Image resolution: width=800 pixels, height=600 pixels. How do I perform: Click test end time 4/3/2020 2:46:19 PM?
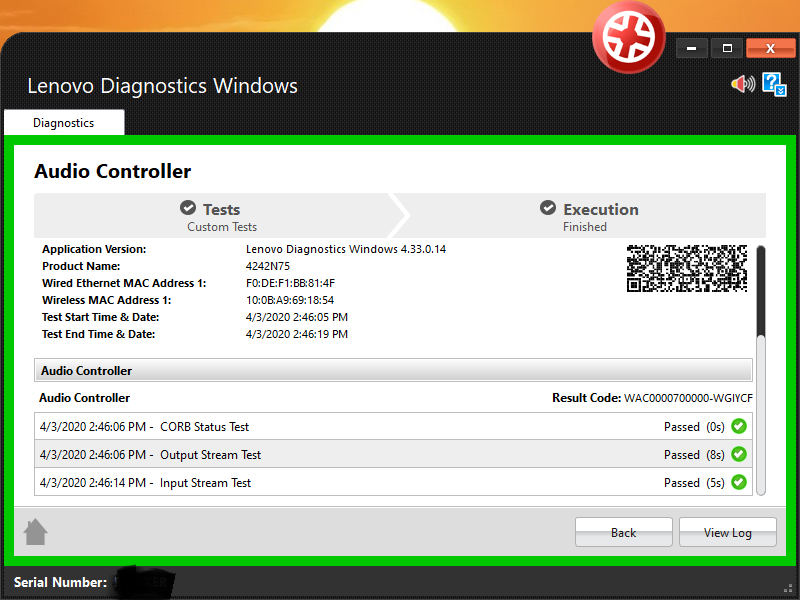[x=297, y=334]
